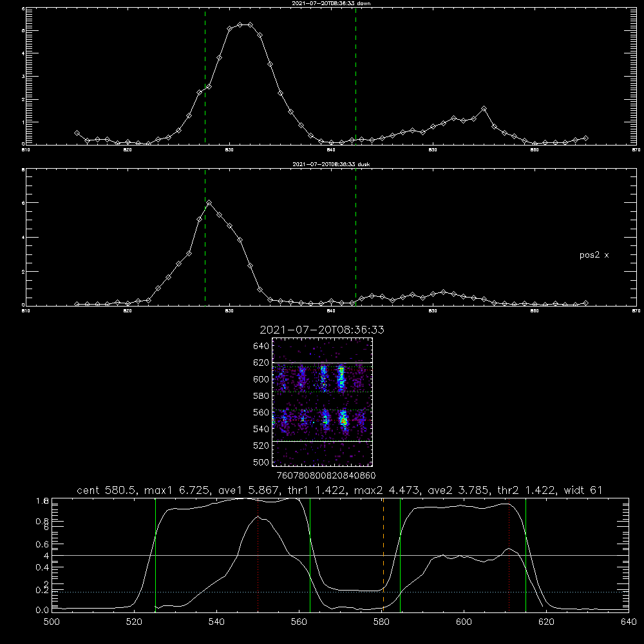Click the left green dashed line in the dusk plot
The width and height of the screenshot is (644, 644).
205,238
